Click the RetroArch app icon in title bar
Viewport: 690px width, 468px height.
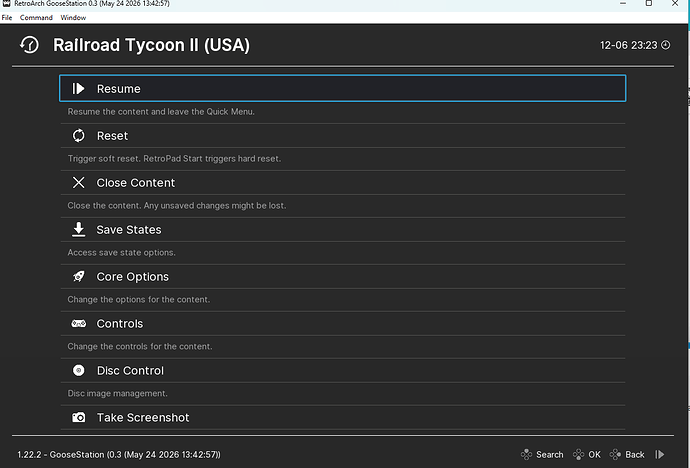pyautogui.click(x=6, y=4)
